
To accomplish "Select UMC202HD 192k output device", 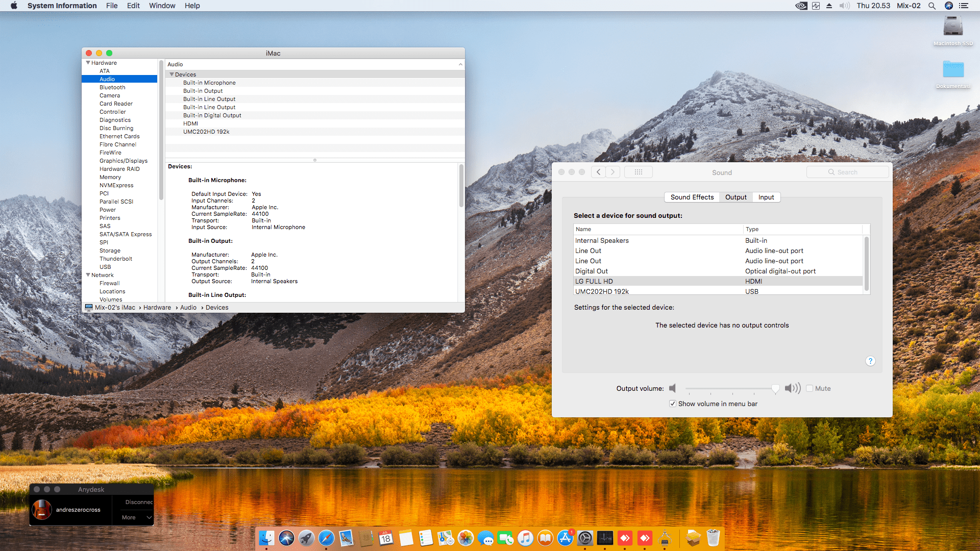I will tap(602, 291).
